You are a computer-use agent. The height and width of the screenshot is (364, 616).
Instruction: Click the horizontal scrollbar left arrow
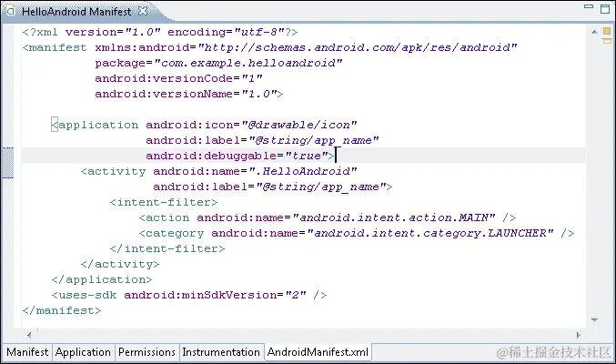tap(29, 335)
